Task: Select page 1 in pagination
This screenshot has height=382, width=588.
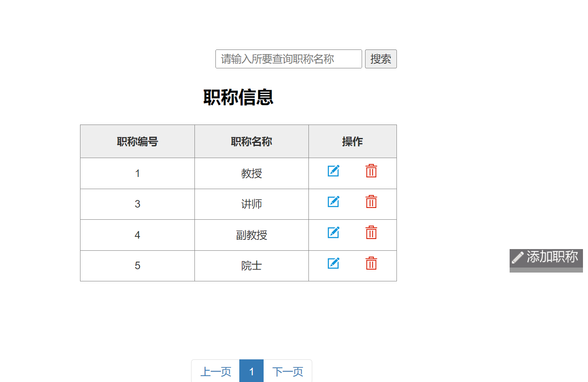Action: [251, 371]
